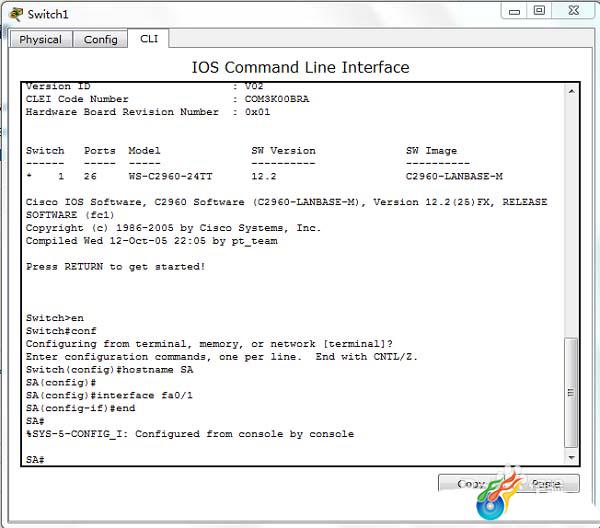Click the CLI scrollbar down arrow
The width and height of the screenshot is (600, 528).
pyautogui.click(x=572, y=458)
